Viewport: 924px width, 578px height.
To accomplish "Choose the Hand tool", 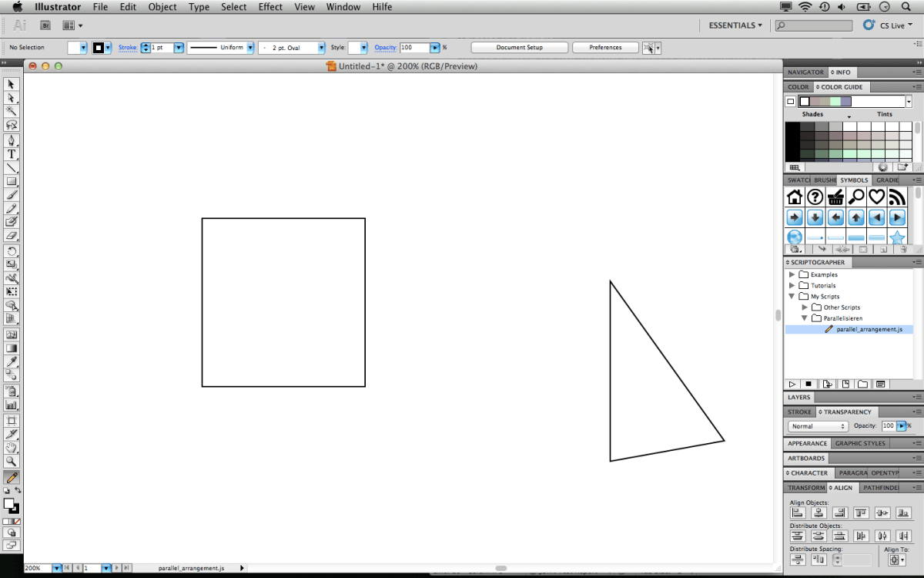I will 12,448.
